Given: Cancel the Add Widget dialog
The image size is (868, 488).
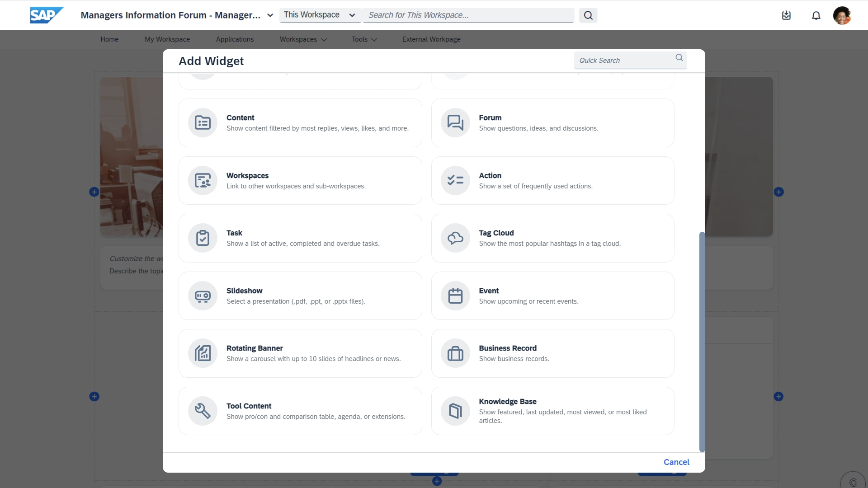Looking at the screenshot, I should tap(676, 462).
